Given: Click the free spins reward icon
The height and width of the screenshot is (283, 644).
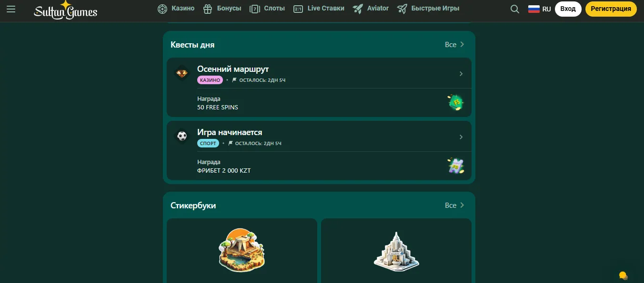Looking at the screenshot, I should coord(456,103).
